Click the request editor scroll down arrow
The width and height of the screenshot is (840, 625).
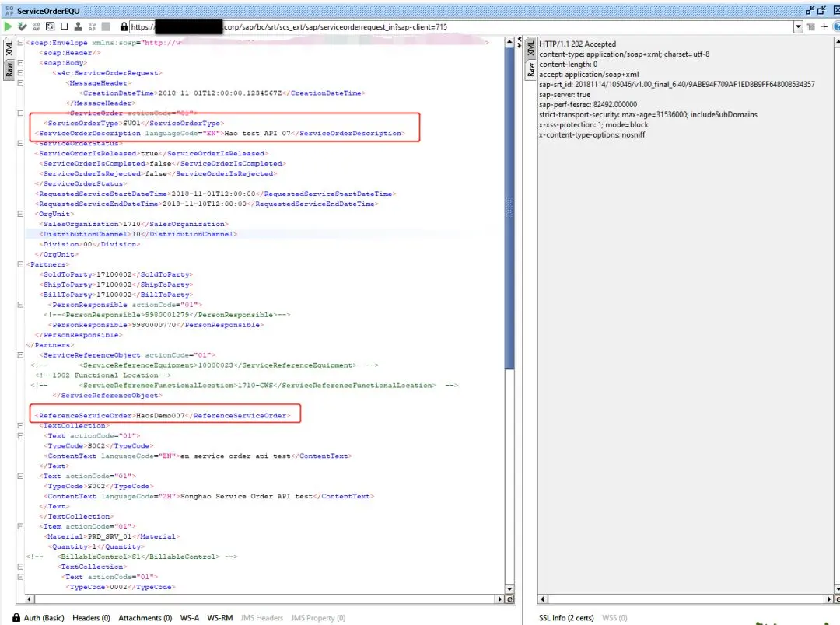click(x=509, y=588)
